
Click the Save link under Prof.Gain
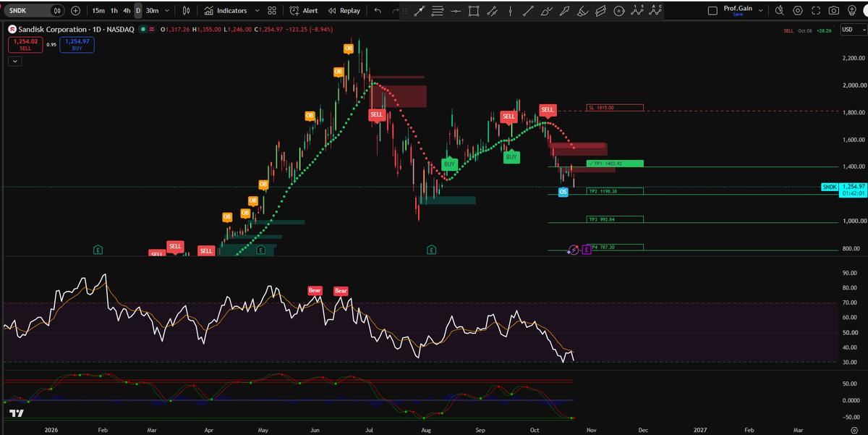click(x=738, y=14)
